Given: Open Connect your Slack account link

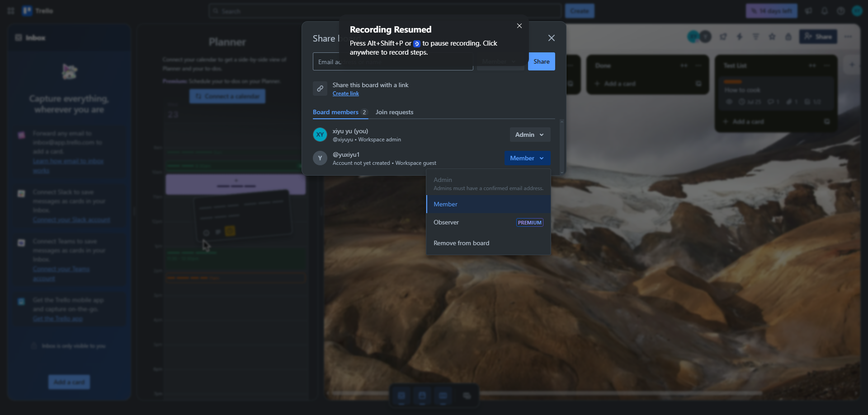Looking at the screenshot, I should tap(71, 219).
